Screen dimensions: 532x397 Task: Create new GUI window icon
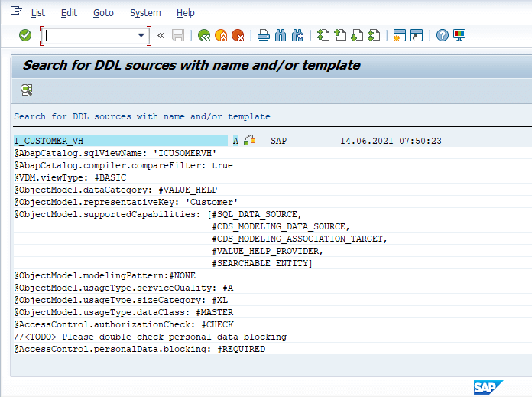point(400,35)
